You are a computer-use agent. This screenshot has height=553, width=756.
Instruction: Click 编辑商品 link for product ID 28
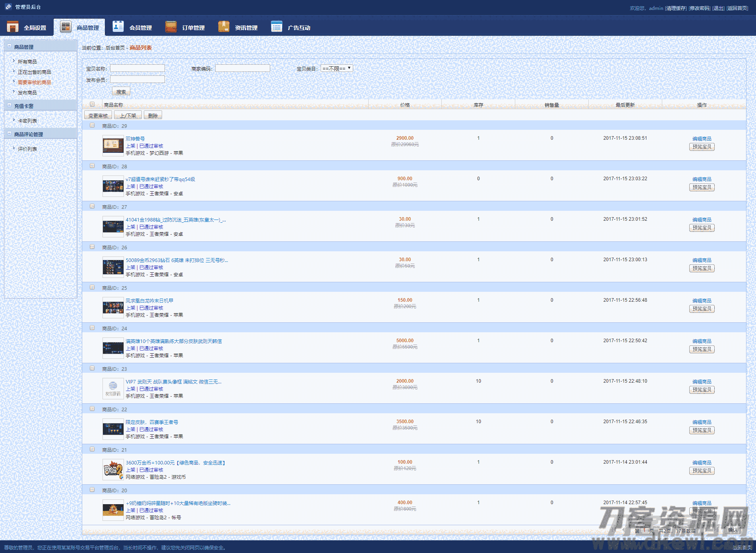702,179
